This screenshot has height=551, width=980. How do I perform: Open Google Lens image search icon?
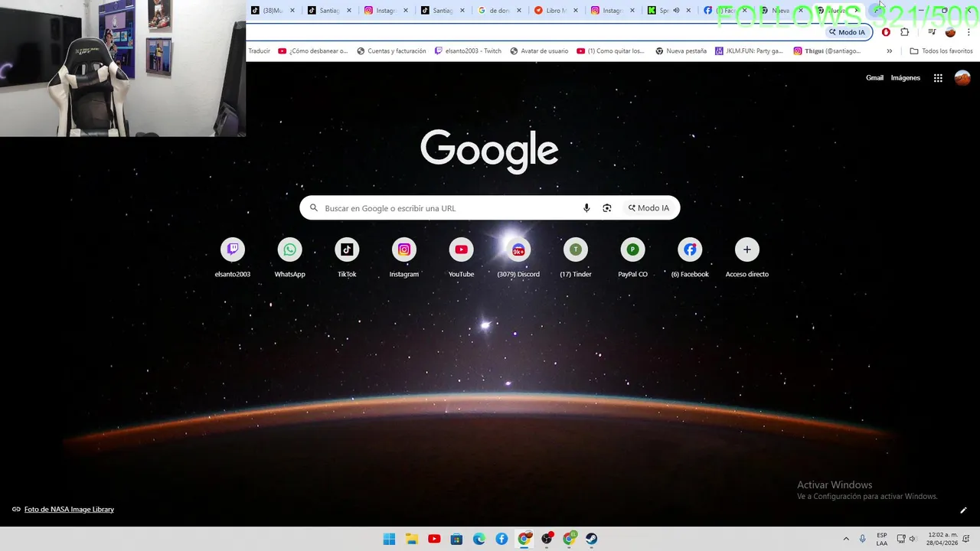[x=607, y=208]
